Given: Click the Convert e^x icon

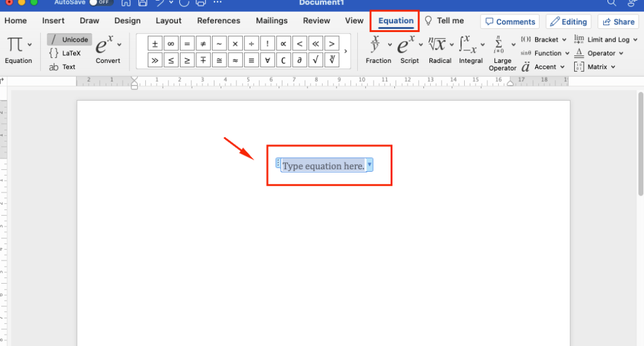Looking at the screenshot, I should pyautogui.click(x=104, y=45).
